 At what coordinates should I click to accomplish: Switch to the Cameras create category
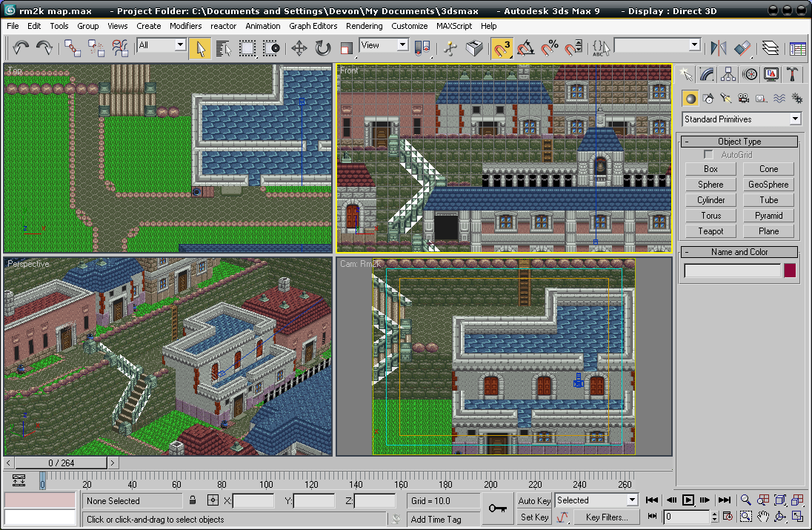coord(744,98)
